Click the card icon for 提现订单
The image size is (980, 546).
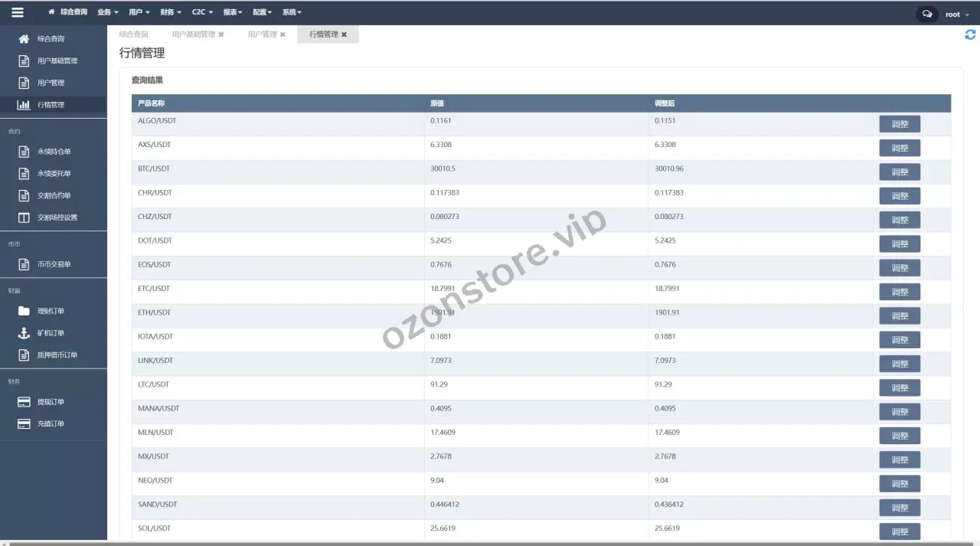click(x=24, y=402)
